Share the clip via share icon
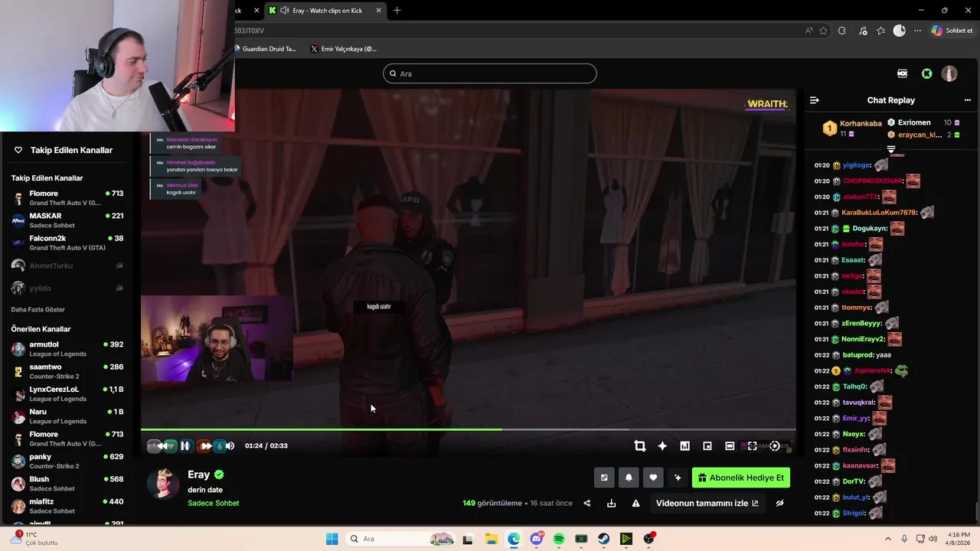The image size is (980, 551). [x=587, y=504]
